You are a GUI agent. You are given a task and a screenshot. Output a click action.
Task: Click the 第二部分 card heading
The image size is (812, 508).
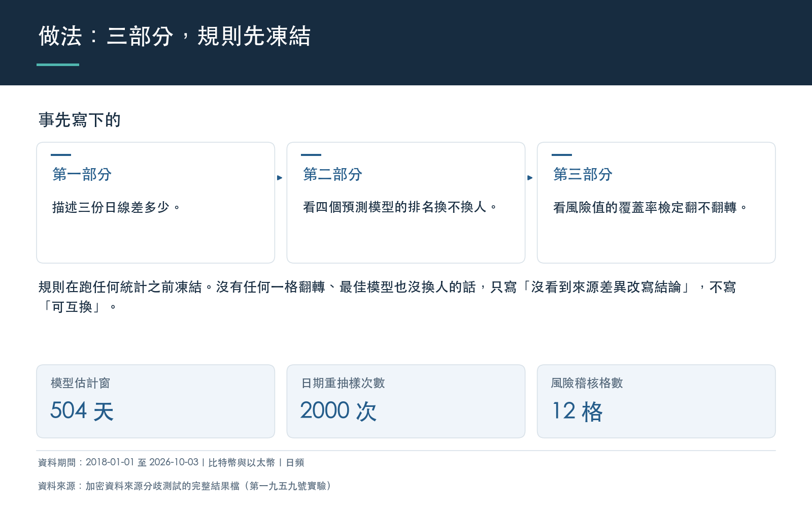[x=332, y=174]
